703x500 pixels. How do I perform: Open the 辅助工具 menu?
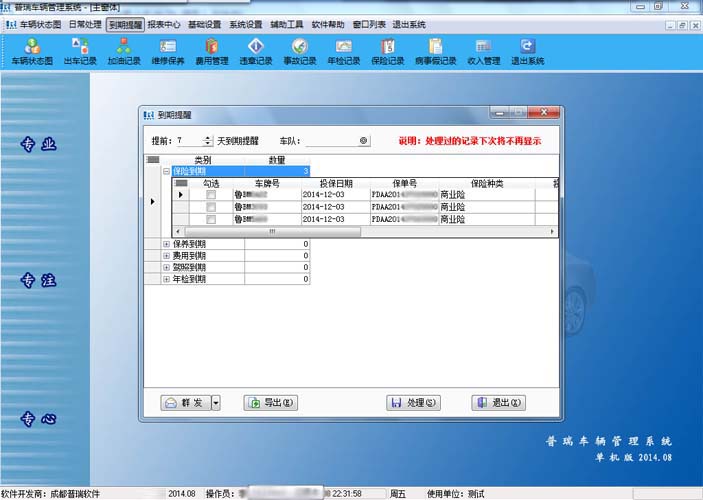(287, 25)
